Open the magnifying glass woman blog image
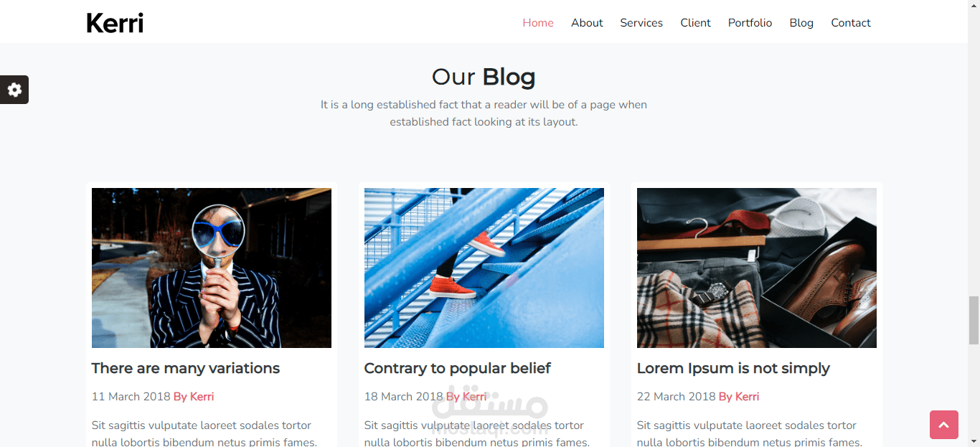980x447 pixels. point(212,268)
